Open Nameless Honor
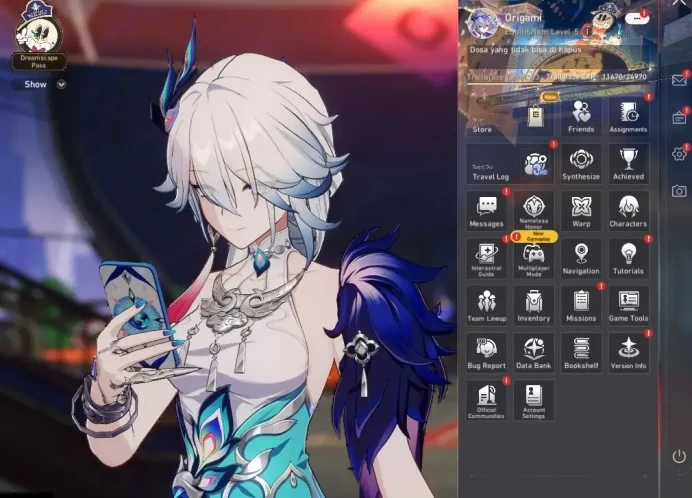This screenshot has height=498, width=692. click(534, 211)
